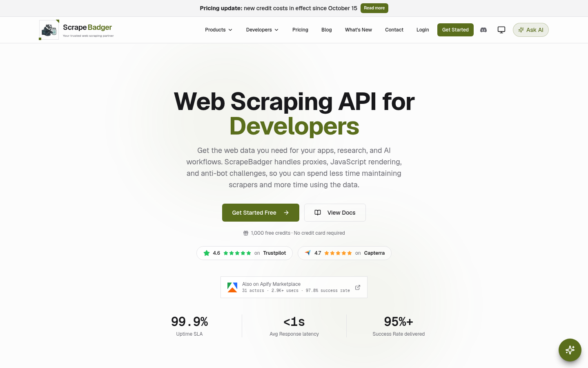Expand the Developers dropdown menu
Image resolution: width=588 pixels, height=368 pixels.
point(262,30)
